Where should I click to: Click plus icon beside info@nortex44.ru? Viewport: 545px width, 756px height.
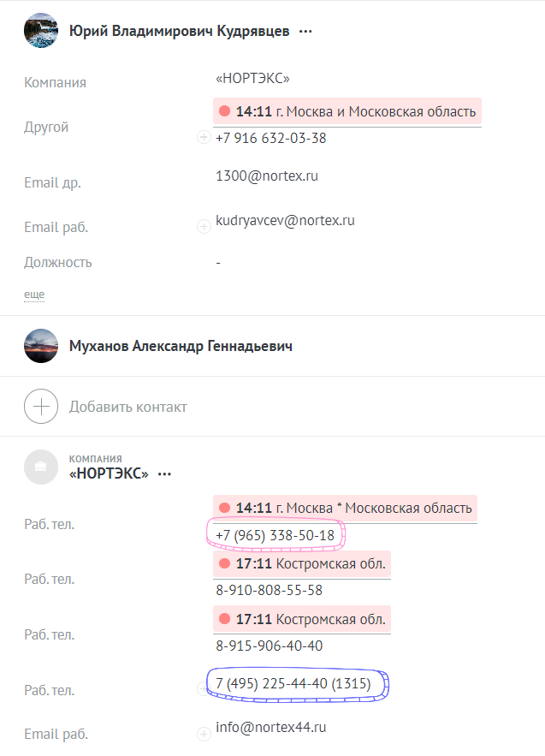pyautogui.click(x=204, y=734)
